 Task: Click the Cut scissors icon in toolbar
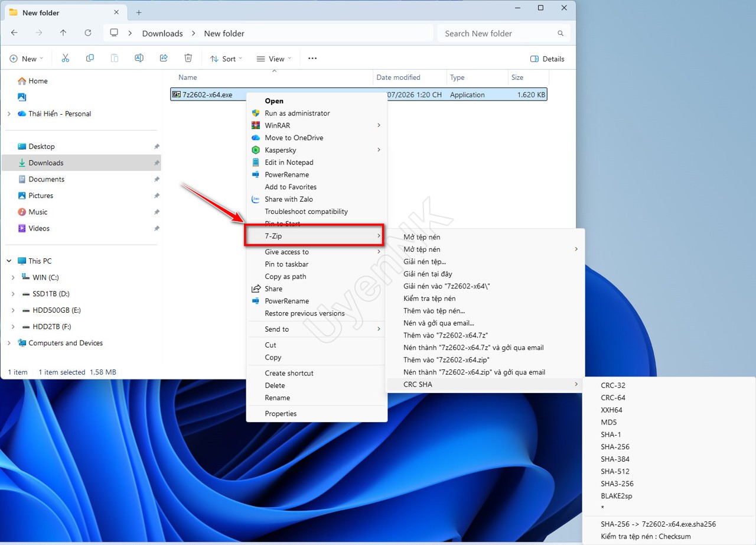[65, 58]
